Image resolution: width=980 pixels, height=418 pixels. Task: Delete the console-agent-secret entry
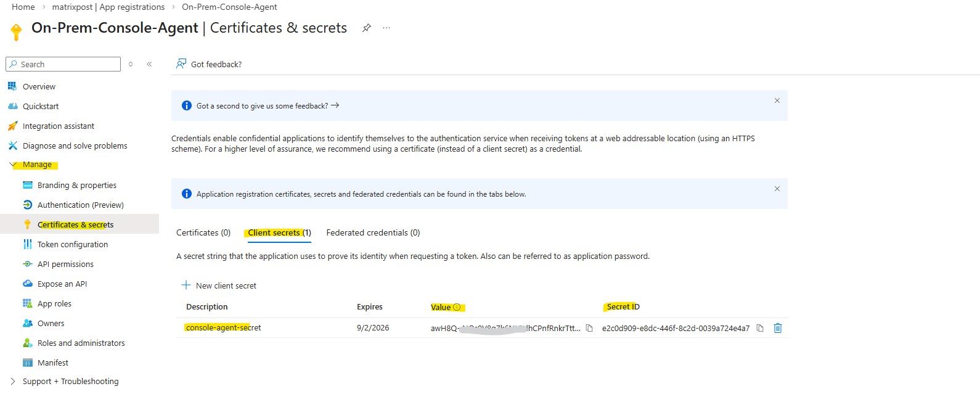coord(778,328)
